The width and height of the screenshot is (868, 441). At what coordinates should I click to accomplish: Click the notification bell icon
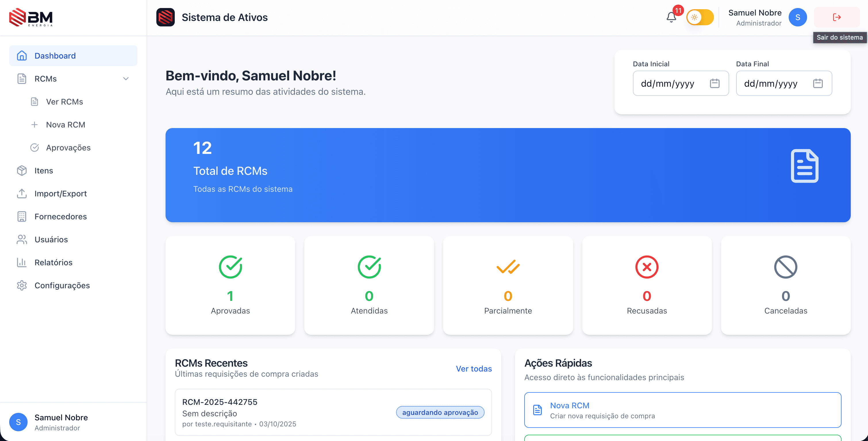[x=671, y=17]
